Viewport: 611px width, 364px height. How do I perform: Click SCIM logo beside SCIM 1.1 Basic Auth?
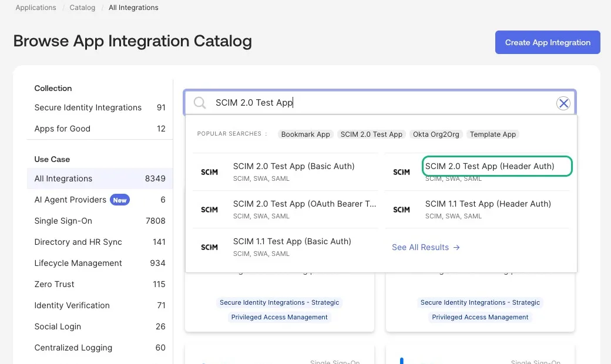[209, 247]
